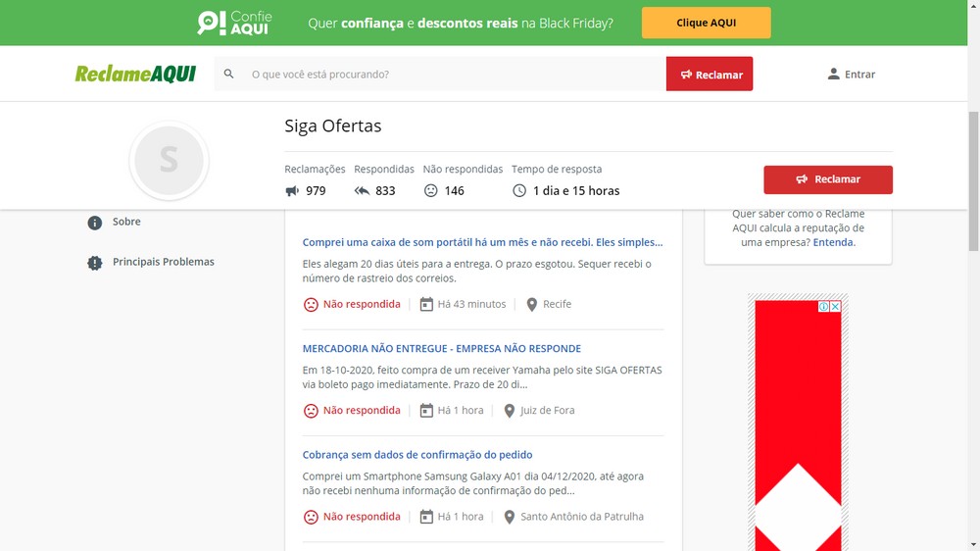980x551 pixels.
Task: Click the Não respondidas count 146
Action: click(455, 191)
